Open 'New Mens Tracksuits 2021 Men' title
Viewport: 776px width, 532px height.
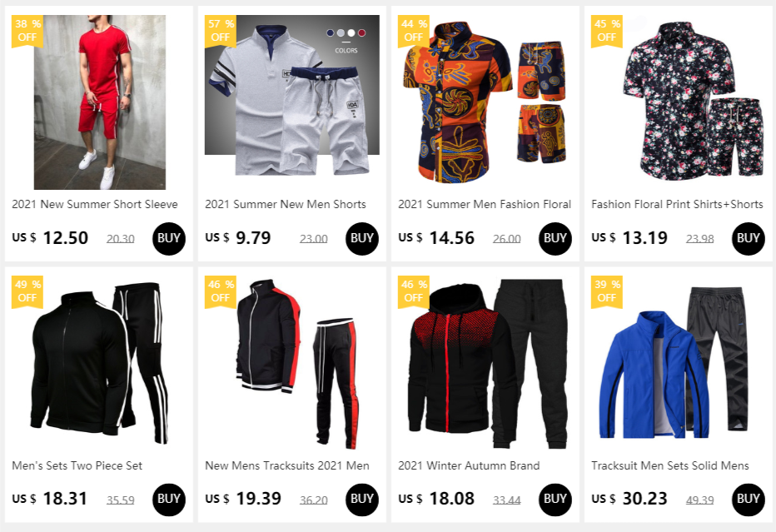tap(287, 465)
